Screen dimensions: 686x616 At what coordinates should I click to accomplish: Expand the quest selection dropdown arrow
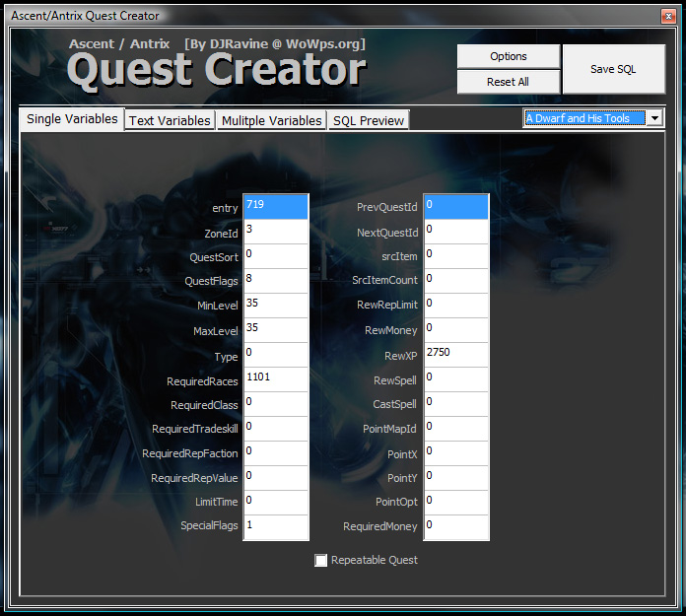click(x=654, y=118)
